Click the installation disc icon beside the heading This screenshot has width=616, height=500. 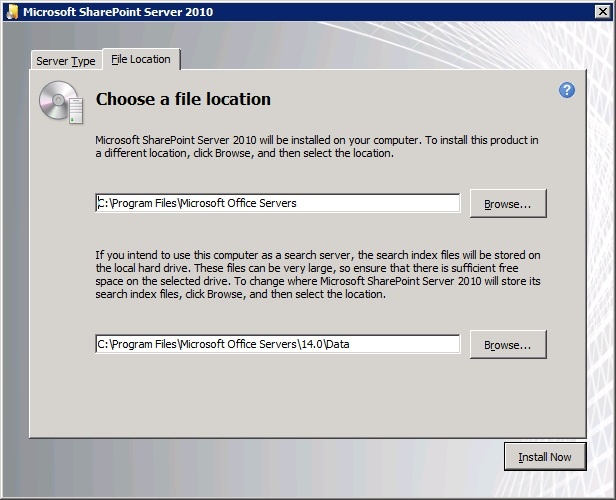click(x=54, y=100)
